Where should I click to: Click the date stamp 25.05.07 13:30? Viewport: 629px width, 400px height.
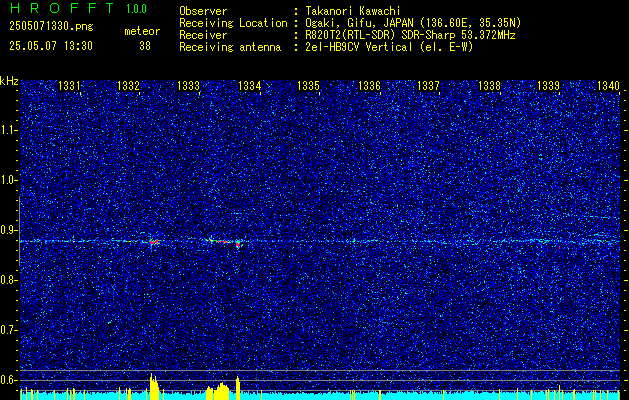click(51, 46)
